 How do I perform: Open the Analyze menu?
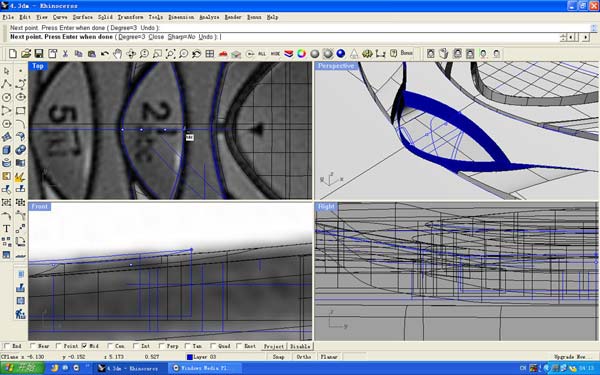209,17
